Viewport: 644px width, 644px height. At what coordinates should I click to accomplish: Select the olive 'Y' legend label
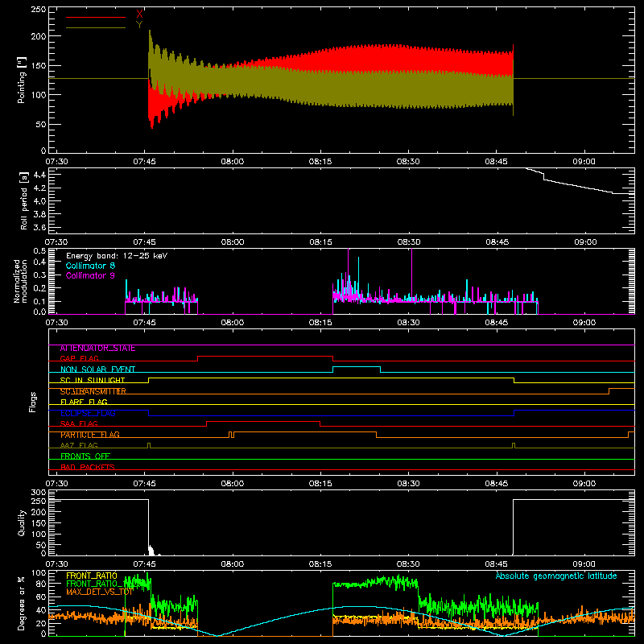(139, 25)
